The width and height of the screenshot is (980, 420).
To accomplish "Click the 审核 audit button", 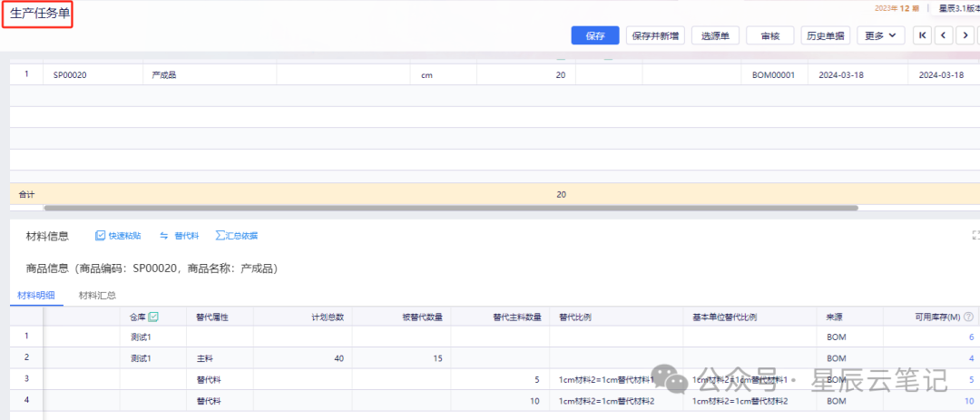I will coord(770,35).
